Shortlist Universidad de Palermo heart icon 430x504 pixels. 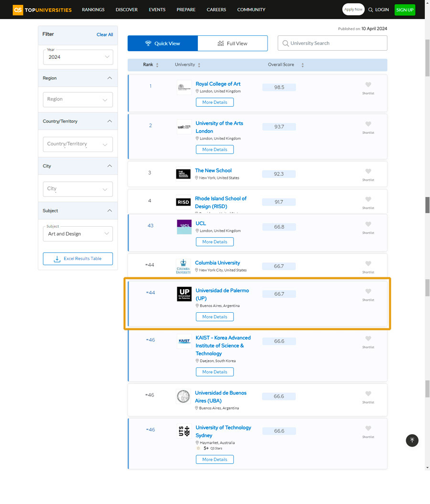point(368,291)
